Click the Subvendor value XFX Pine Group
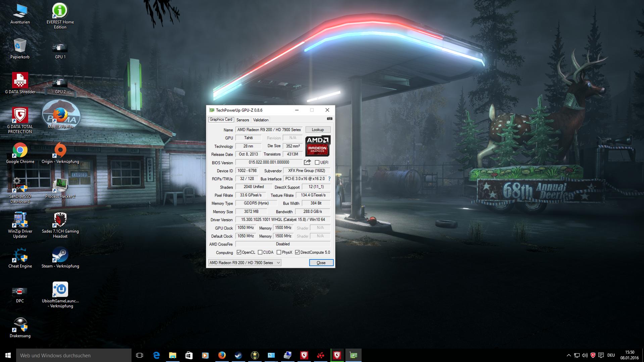This screenshot has height=362, width=644. 307,171
